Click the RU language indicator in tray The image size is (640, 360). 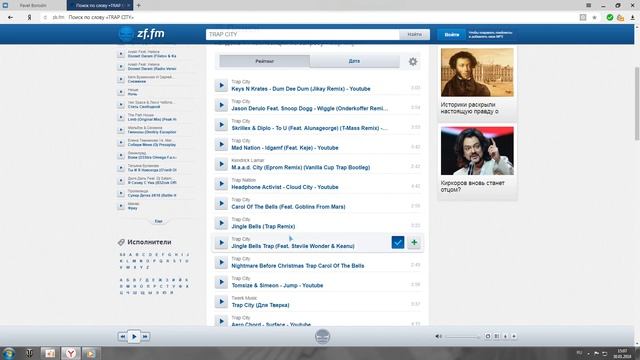coord(579,353)
